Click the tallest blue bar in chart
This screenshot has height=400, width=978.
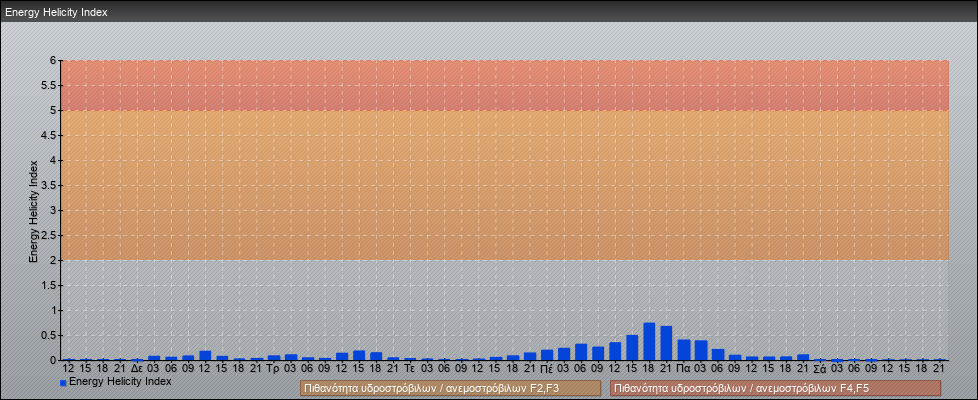[x=649, y=340]
